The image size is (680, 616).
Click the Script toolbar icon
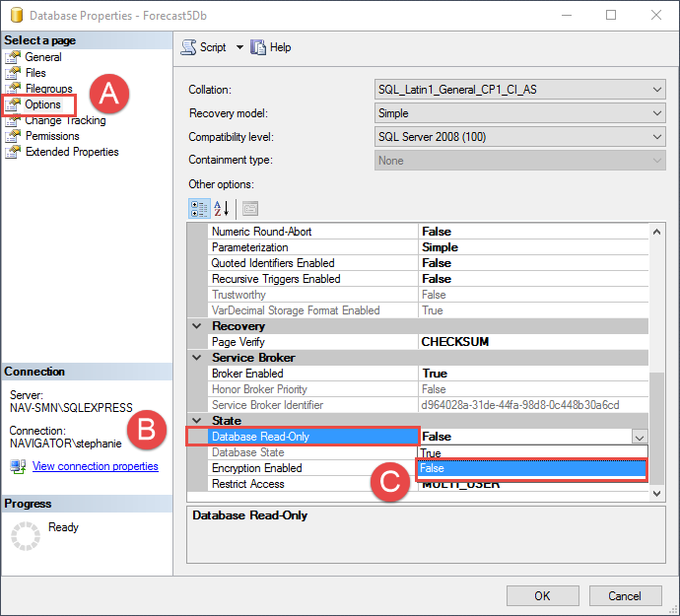pyautogui.click(x=189, y=47)
